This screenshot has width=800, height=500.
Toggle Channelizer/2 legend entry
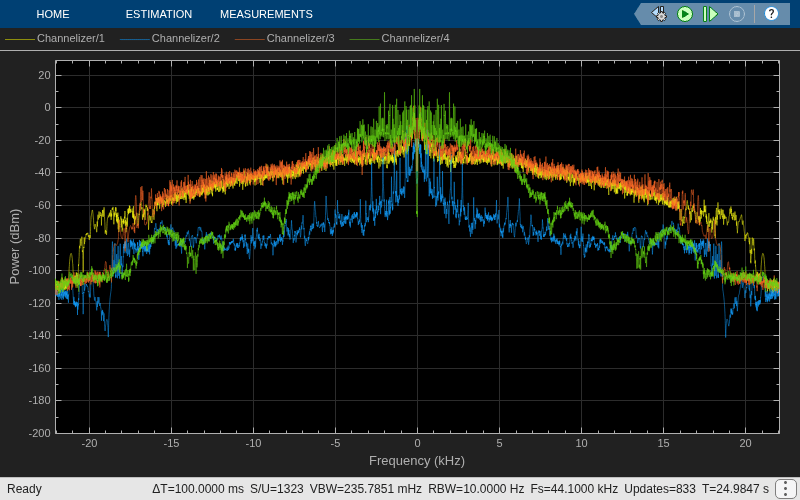pyautogui.click(x=170, y=38)
